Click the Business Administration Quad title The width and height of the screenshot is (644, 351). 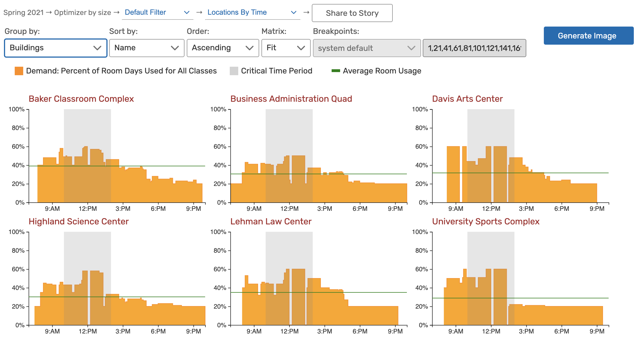pyautogui.click(x=291, y=99)
